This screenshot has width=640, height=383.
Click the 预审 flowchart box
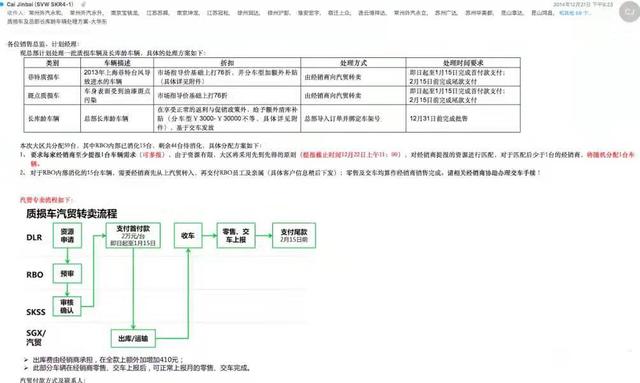67,274
